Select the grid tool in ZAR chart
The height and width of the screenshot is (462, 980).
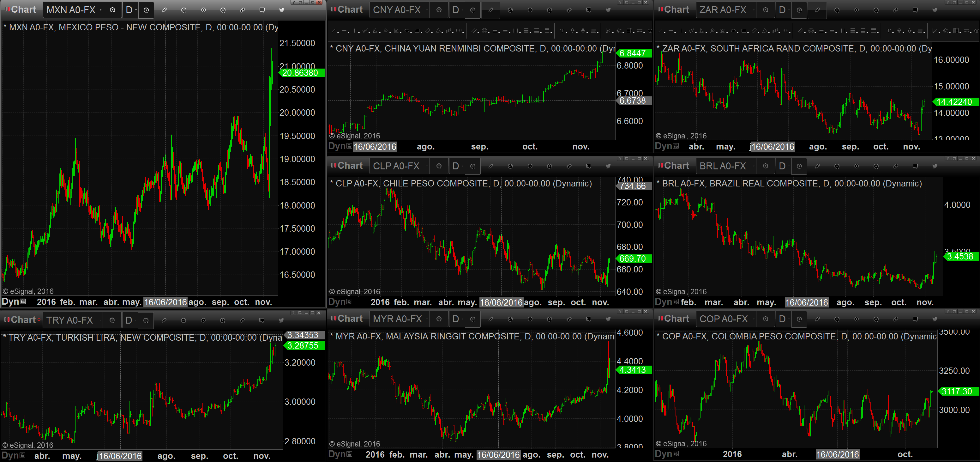pyautogui.click(x=956, y=31)
